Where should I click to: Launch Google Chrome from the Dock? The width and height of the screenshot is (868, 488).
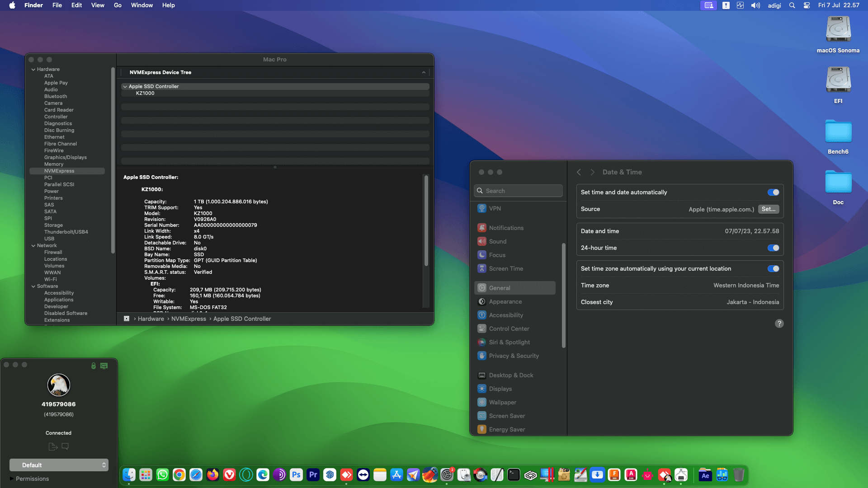coord(179,475)
